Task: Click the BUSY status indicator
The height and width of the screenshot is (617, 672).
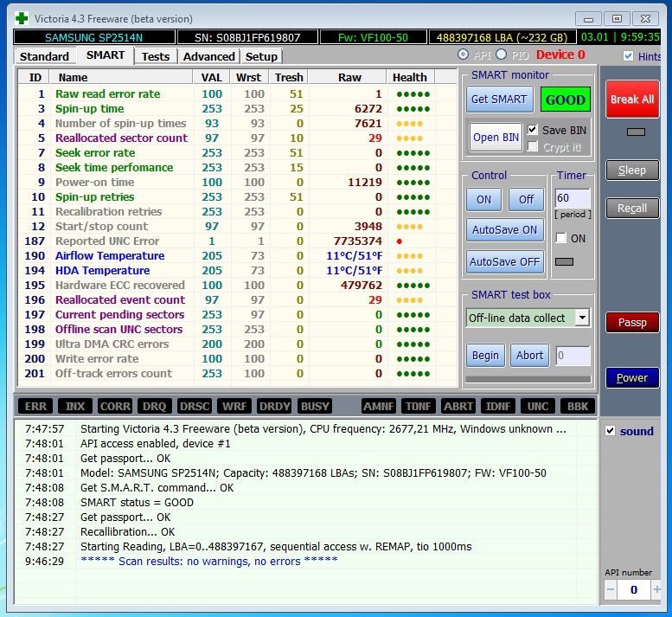Action: click(x=315, y=406)
